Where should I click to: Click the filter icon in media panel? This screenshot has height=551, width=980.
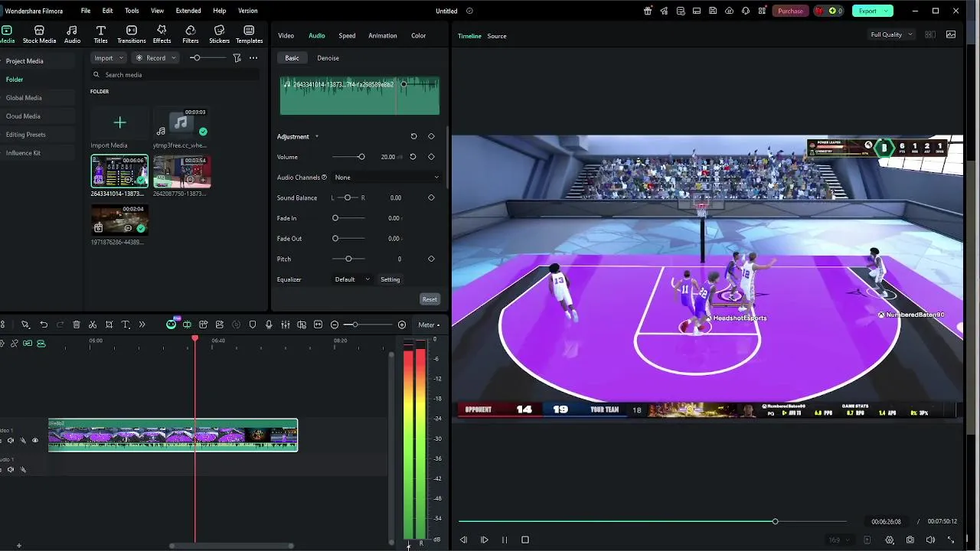pyautogui.click(x=237, y=57)
